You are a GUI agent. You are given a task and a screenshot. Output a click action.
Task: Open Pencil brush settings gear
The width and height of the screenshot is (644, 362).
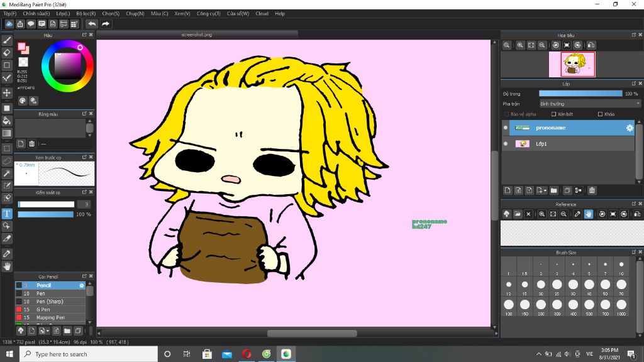tap(81, 285)
